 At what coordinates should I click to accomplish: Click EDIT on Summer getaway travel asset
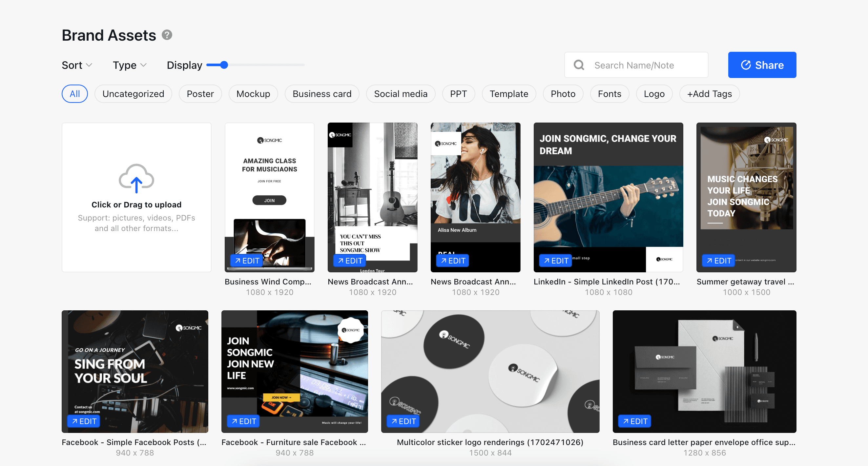coord(719,261)
